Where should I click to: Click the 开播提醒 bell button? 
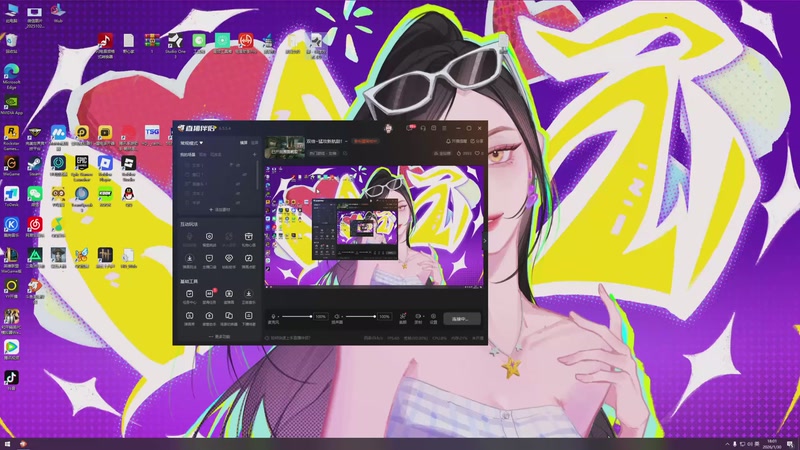pos(457,141)
